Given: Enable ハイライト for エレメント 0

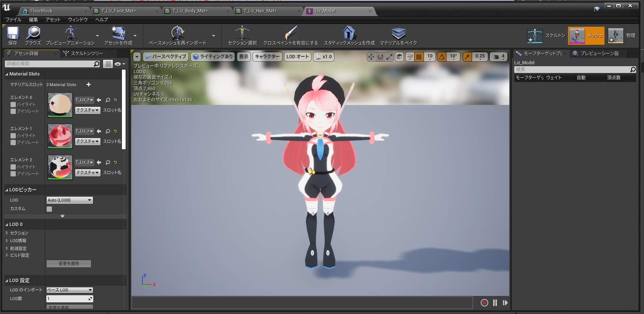Looking at the screenshot, I should pos(13,105).
